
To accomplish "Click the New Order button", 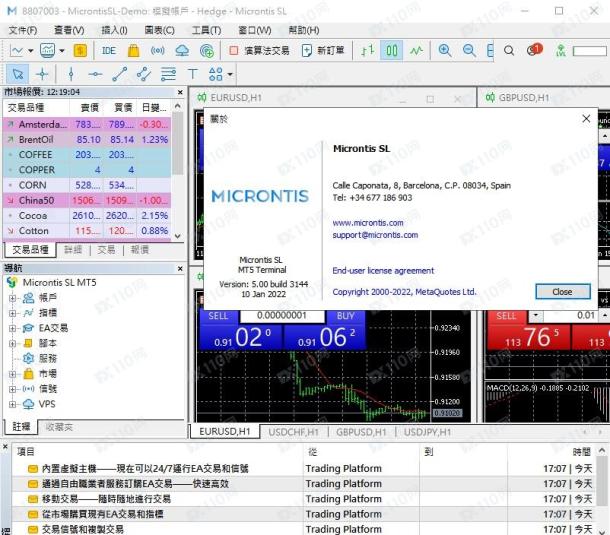I will click(x=323, y=51).
